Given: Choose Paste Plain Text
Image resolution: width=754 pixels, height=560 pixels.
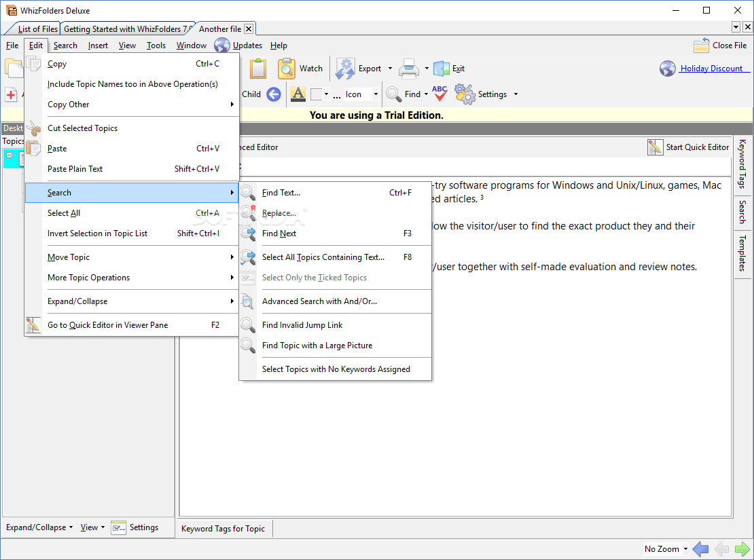Looking at the screenshot, I should pyautogui.click(x=132, y=169).
